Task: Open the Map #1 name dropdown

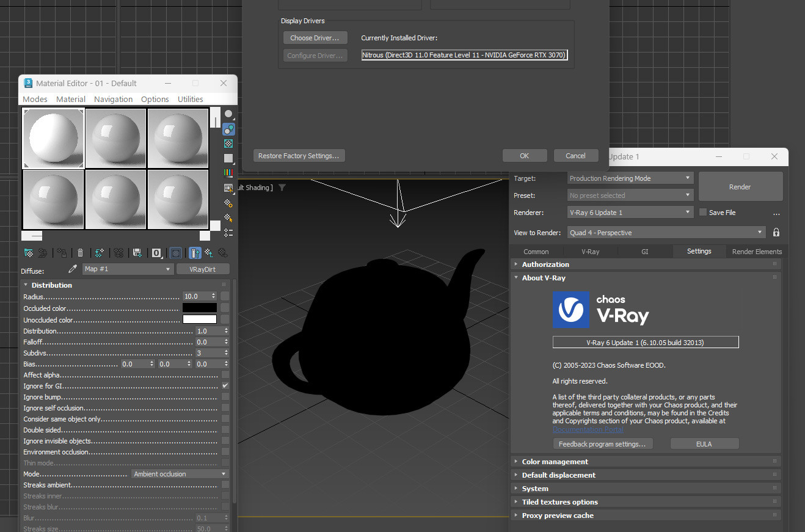Action: pos(128,269)
